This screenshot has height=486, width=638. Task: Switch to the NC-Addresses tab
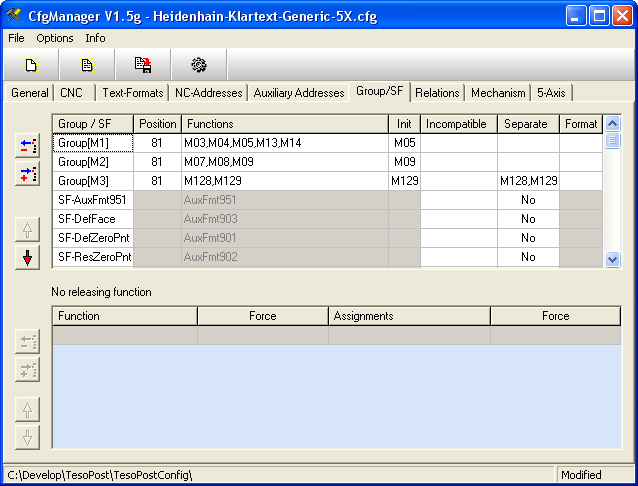[x=208, y=93]
